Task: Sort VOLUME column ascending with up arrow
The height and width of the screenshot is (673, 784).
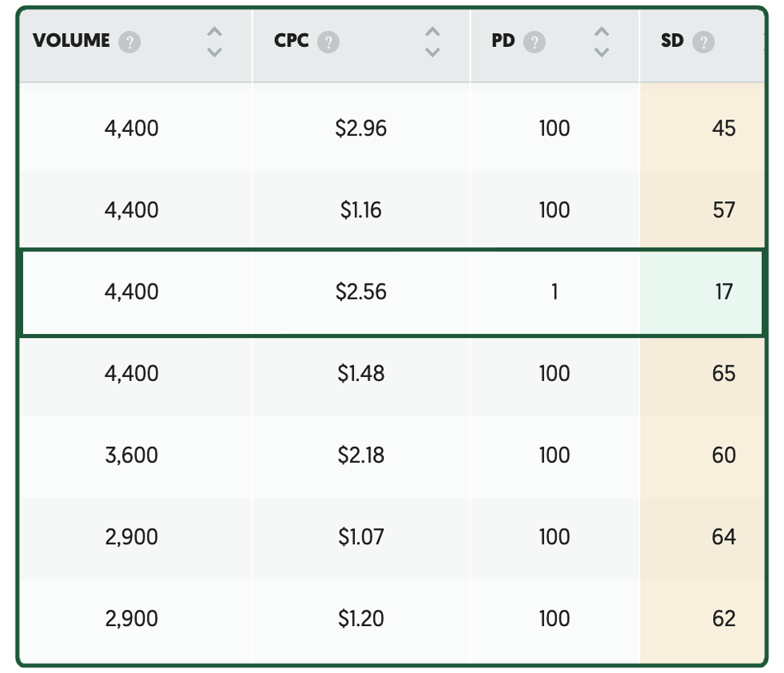Action: click(x=214, y=31)
